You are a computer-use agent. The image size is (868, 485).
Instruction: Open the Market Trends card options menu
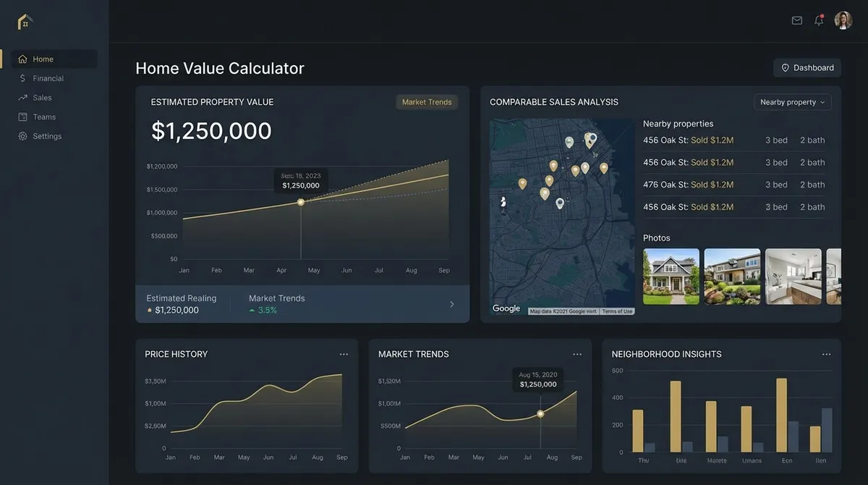pyautogui.click(x=577, y=354)
